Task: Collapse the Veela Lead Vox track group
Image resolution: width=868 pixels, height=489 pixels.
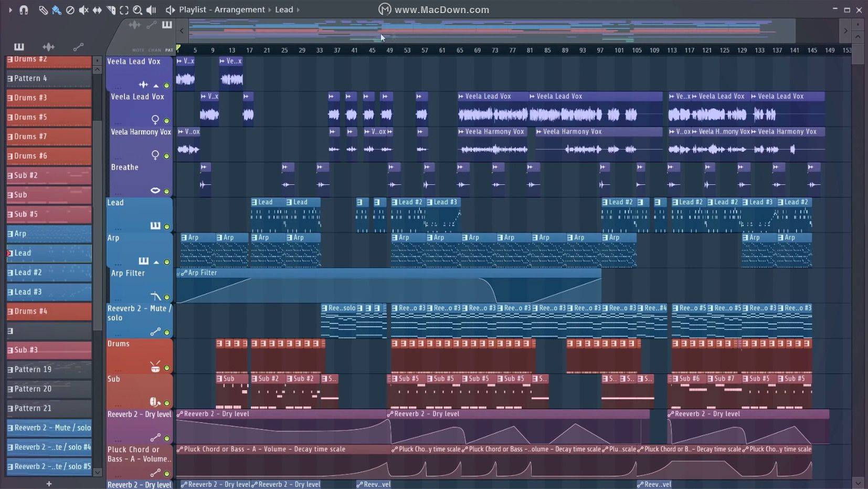Action: point(156,86)
